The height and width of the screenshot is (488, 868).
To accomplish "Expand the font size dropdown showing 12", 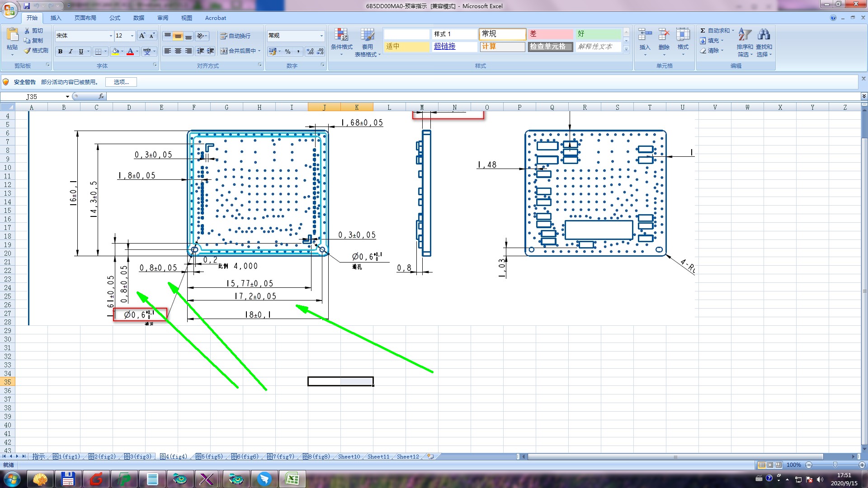I will tap(132, 36).
